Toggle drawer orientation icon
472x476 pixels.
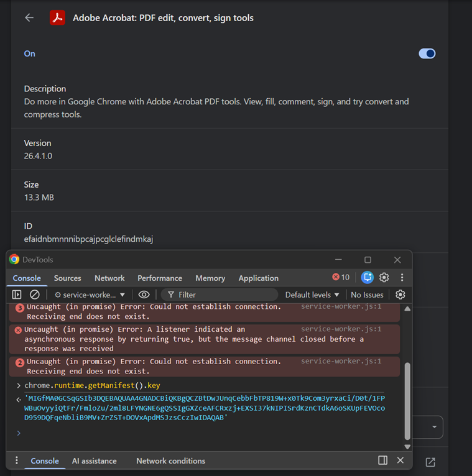(x=382, y=460)
